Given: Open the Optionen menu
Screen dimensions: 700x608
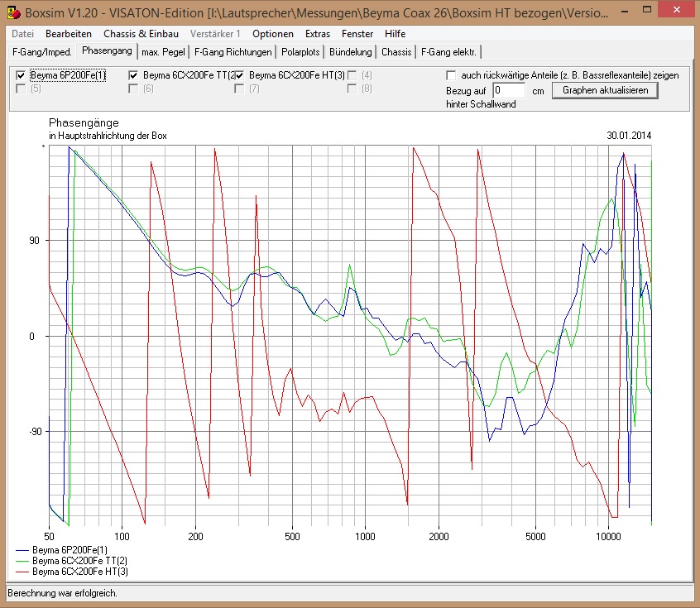Looking at the screenshot, I should (x=273, y=34).
